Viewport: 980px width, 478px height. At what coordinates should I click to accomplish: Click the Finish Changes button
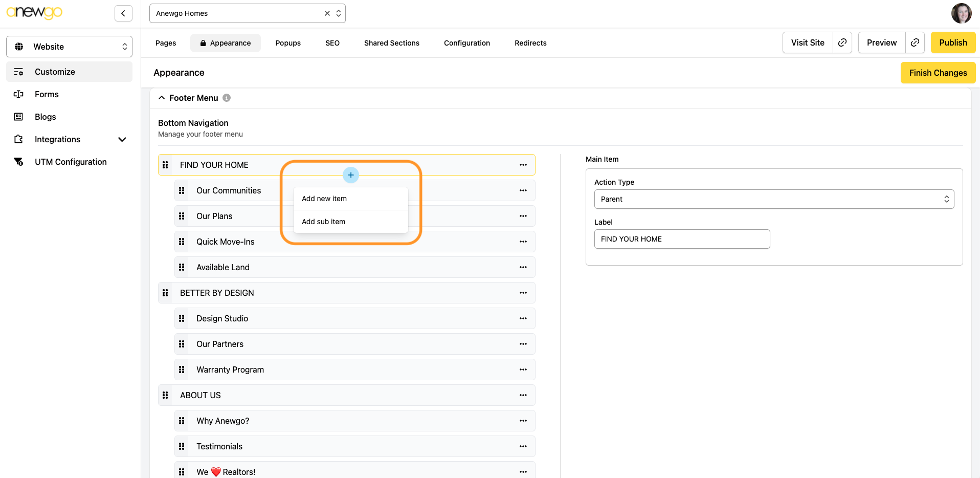coord(938,73)
